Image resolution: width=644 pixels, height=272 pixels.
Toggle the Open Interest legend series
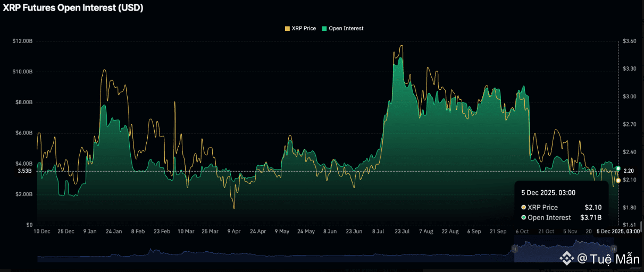346,28
